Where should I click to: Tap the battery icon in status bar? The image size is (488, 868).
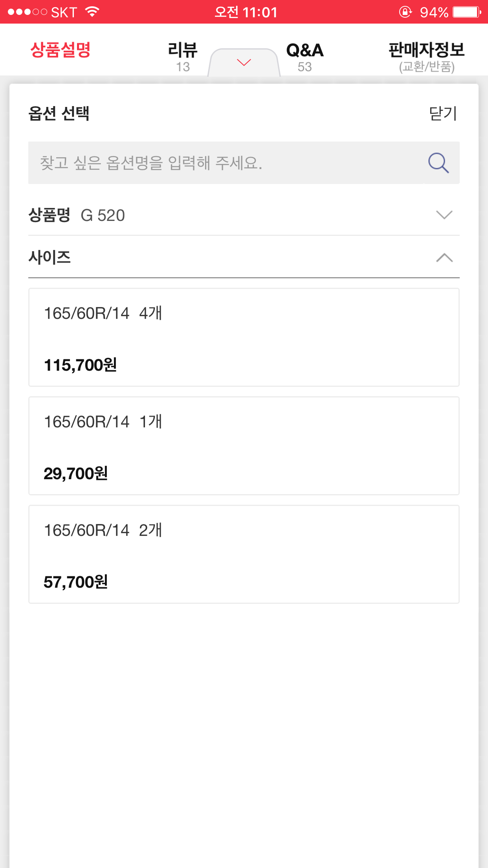coord(466,12)
